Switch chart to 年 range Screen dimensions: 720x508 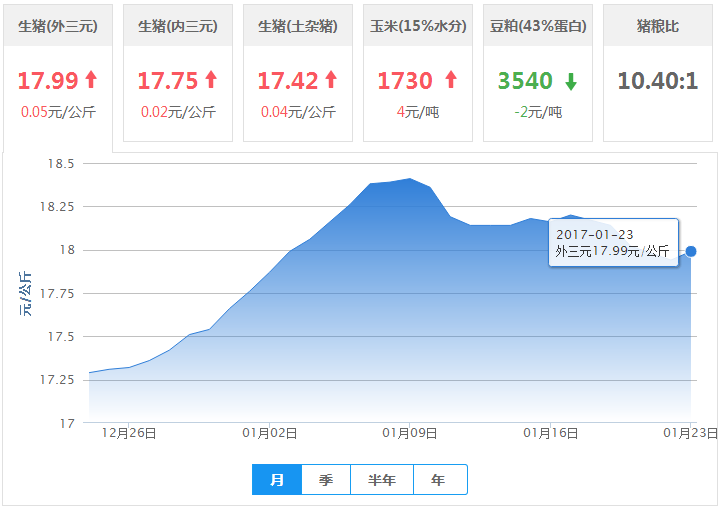pos(439,480)
